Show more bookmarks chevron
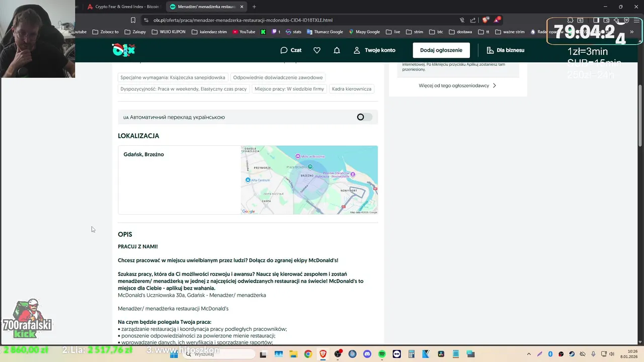The image size is (644, 362). coord(631,32)
